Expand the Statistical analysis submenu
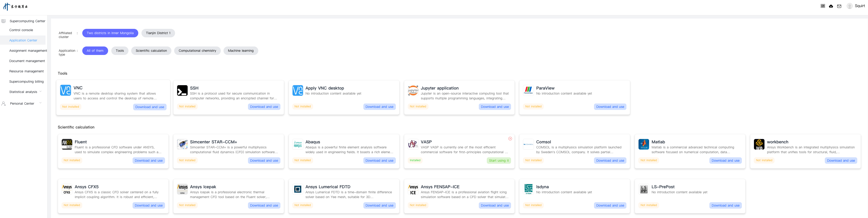Viewport: 868px width, 218px height. click(x=40, y=91)
